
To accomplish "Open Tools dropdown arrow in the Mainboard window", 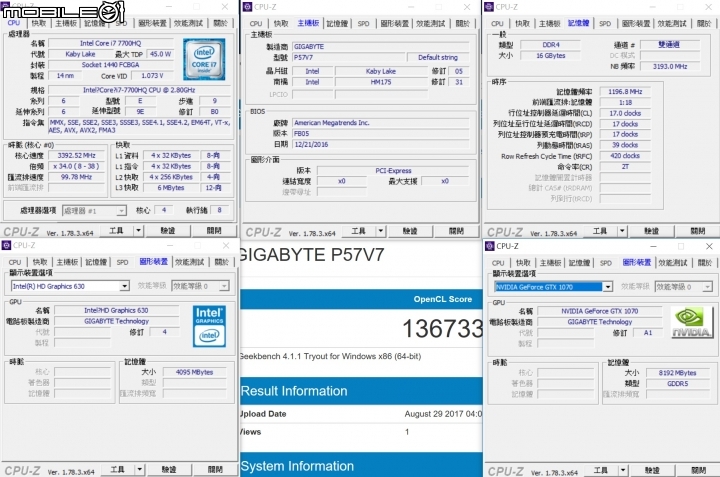I will [x=380, y=231].
